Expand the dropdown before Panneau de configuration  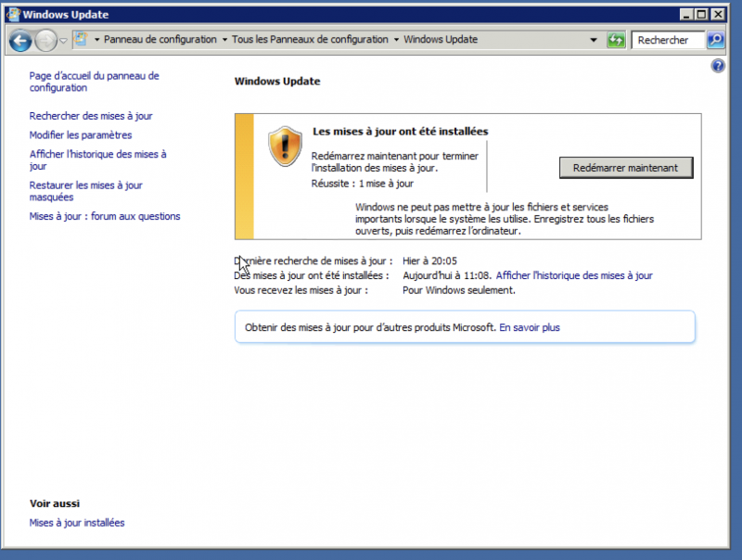click(x=96, y=40)
